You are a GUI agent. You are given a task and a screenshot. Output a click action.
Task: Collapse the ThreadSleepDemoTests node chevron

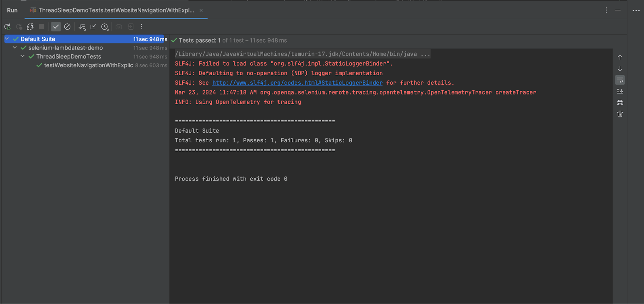(23, 56)
